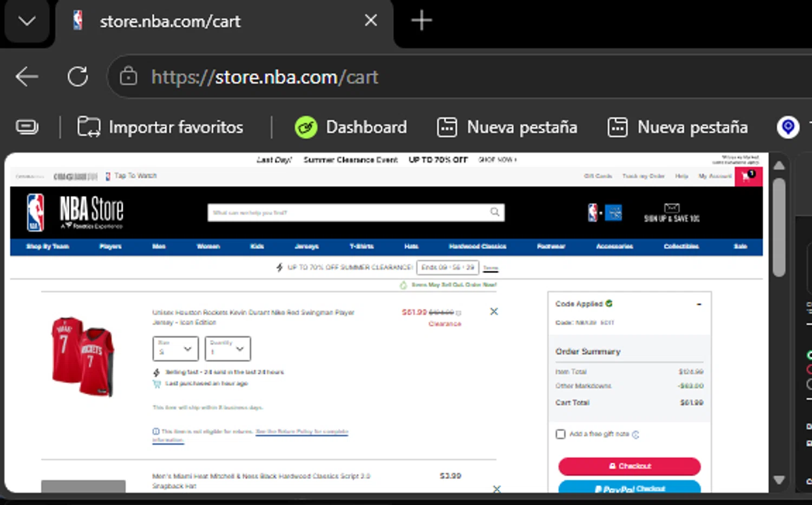Open the tab list chevron button
Image resolution: width=812 pixels, height=505 pixels.
pos(27,21)
